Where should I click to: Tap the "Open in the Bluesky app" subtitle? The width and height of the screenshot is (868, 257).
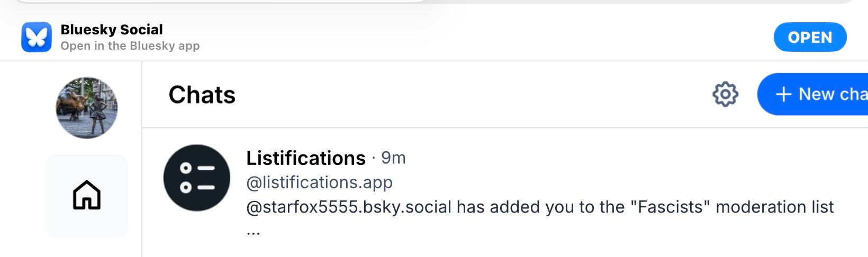point(130,46)
